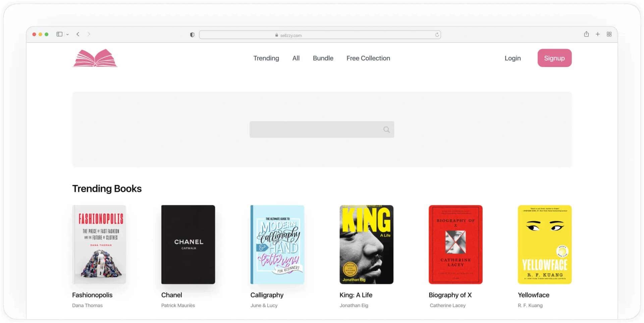Image resolution: width=644 pixels, height=323 pixels.
Task: Select the Bundle navigation item
Action: coord(323,58)
